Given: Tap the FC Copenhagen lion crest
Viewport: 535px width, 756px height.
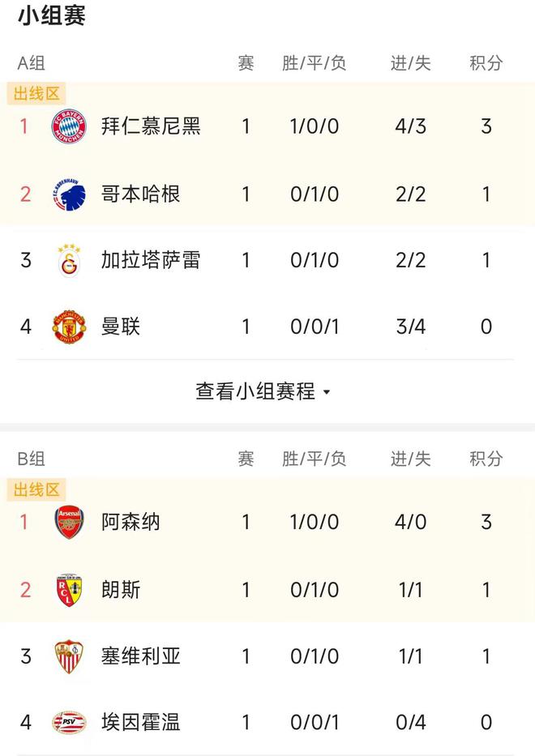Looking at the screenshot, I should click(69, 194).
